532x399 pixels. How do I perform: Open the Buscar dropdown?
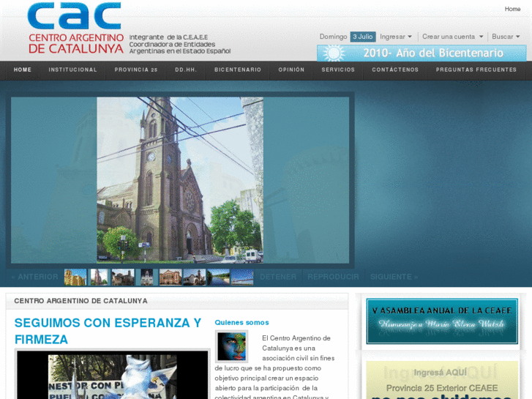(506, 37)
